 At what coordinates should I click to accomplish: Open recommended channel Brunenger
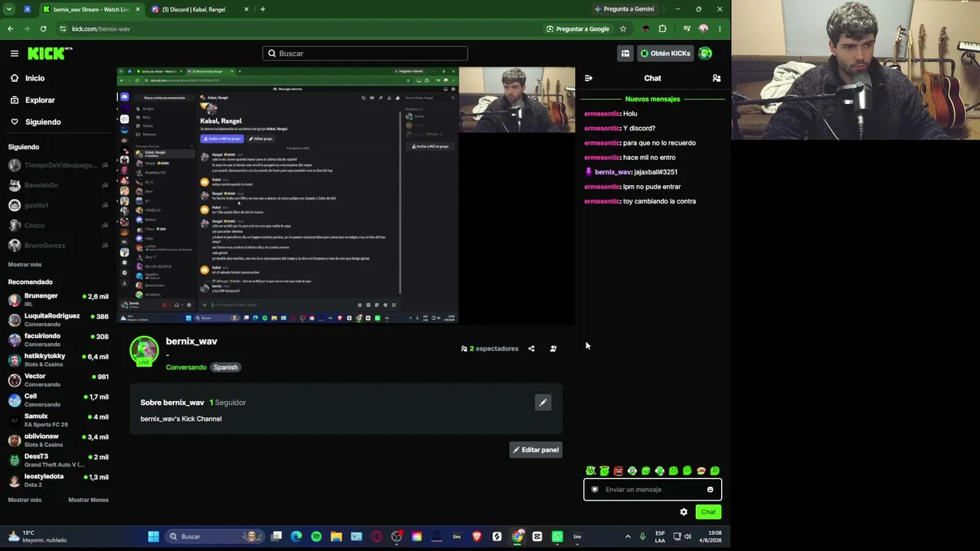pyautogui.click(x=58, y=300)
